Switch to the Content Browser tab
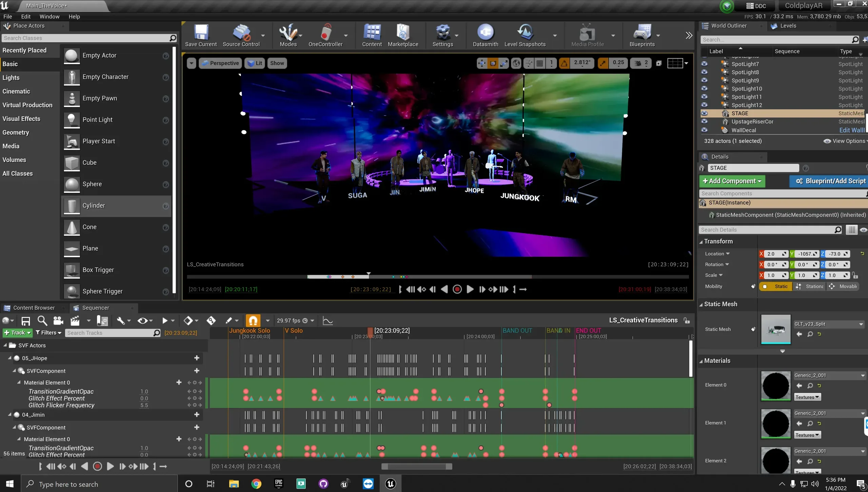 [34, 308]
